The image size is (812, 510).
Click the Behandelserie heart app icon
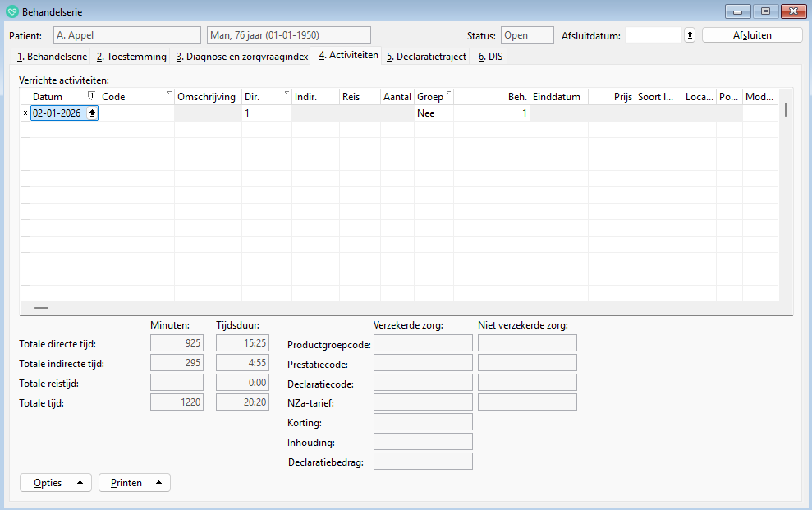click(x=12, y=11)
